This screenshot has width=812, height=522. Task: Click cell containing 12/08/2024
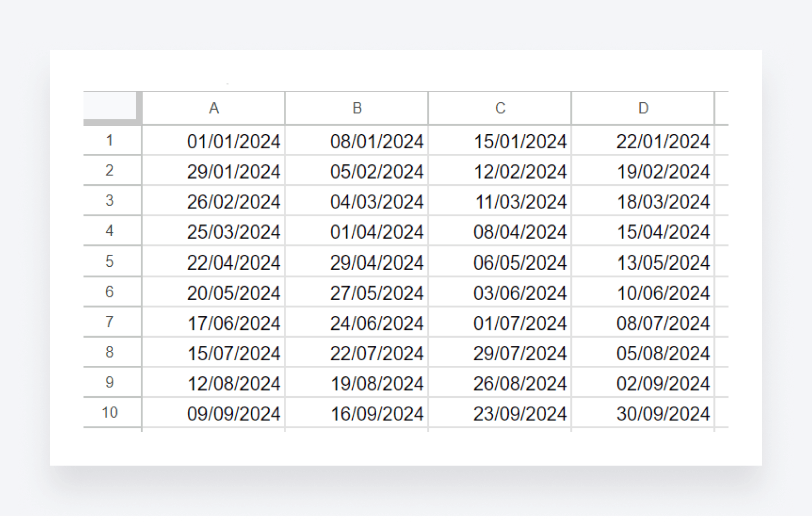pyautogui.click(x=213, y=382)
